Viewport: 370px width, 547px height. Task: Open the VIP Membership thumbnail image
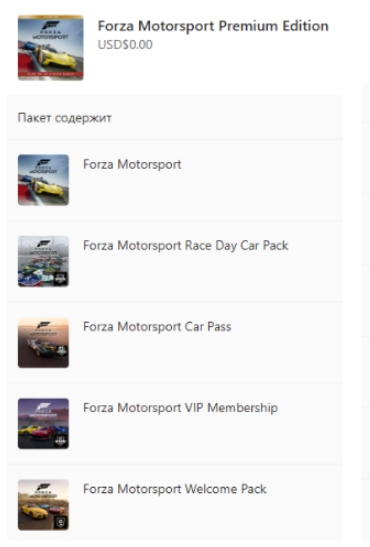tap(43, 424)
